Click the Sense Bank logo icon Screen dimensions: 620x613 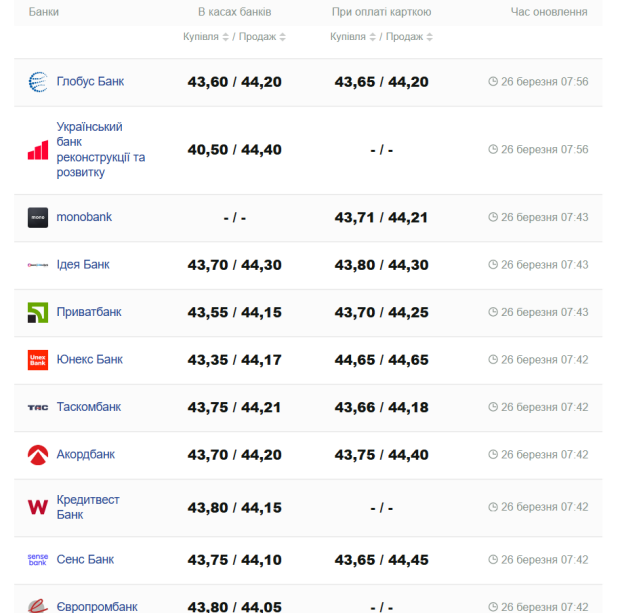point(38,560)
